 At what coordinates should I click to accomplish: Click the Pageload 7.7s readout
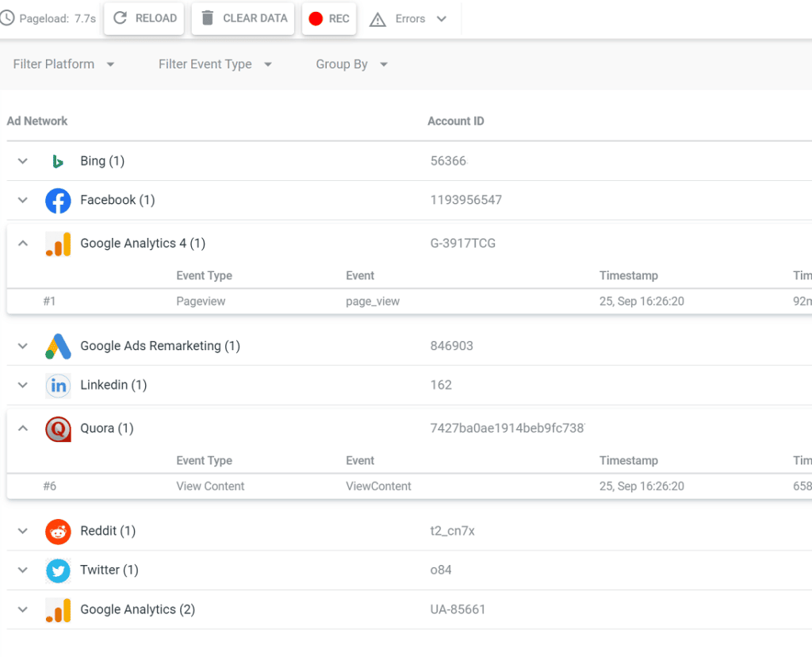coord(57,19)
